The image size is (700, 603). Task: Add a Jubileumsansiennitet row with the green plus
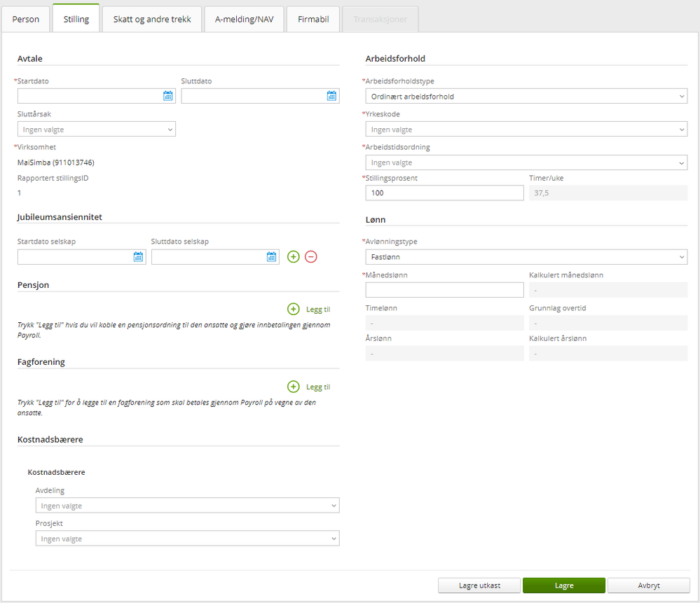click(x=294, y=257)
